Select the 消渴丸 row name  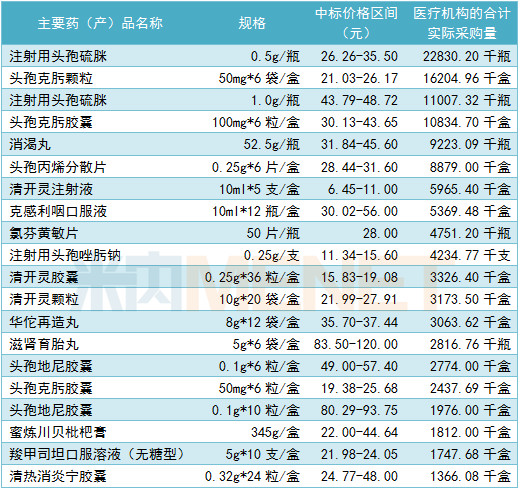[30, 144]
